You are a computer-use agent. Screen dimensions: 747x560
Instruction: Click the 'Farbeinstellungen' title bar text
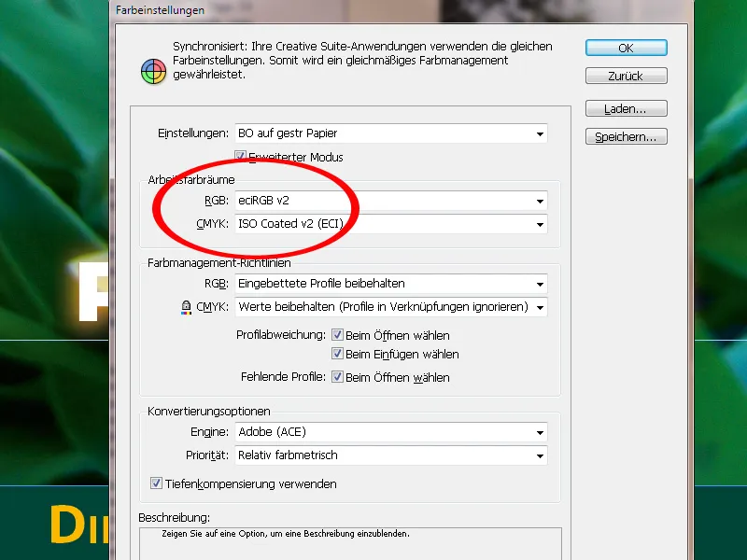pyautogui.click(x=160, y=10)
